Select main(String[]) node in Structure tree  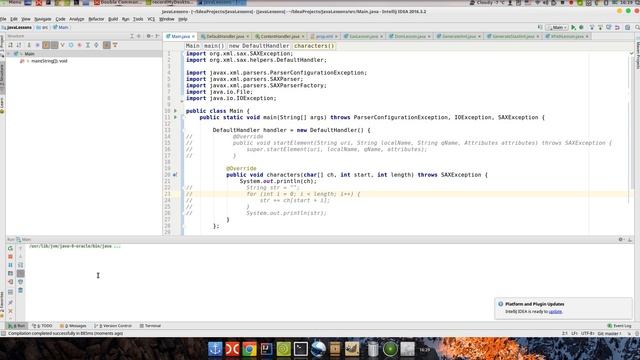tap(49, 61)
